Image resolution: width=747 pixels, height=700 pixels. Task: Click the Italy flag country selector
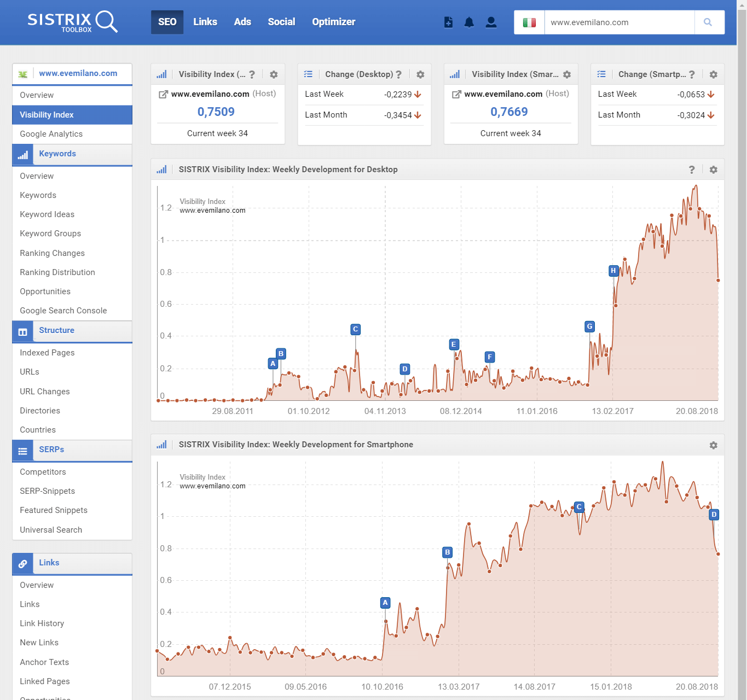pos(529,22)
